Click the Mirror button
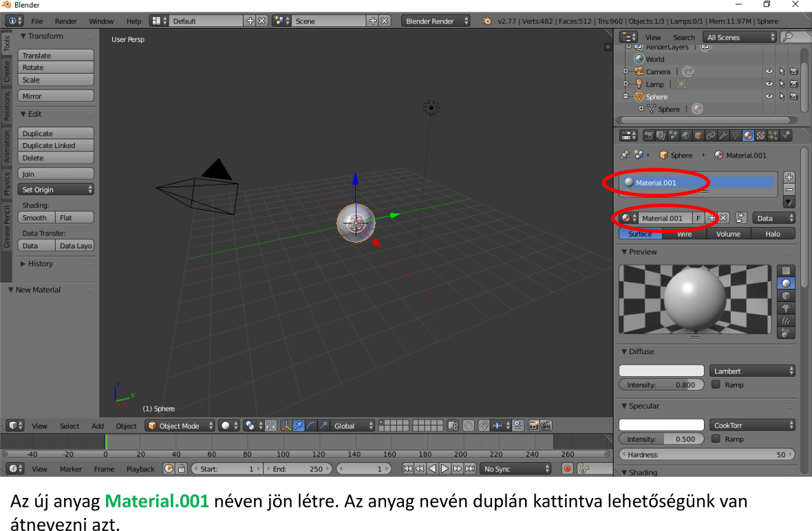Viewport: 812px width, 531px height. click(x=56, y=96)
